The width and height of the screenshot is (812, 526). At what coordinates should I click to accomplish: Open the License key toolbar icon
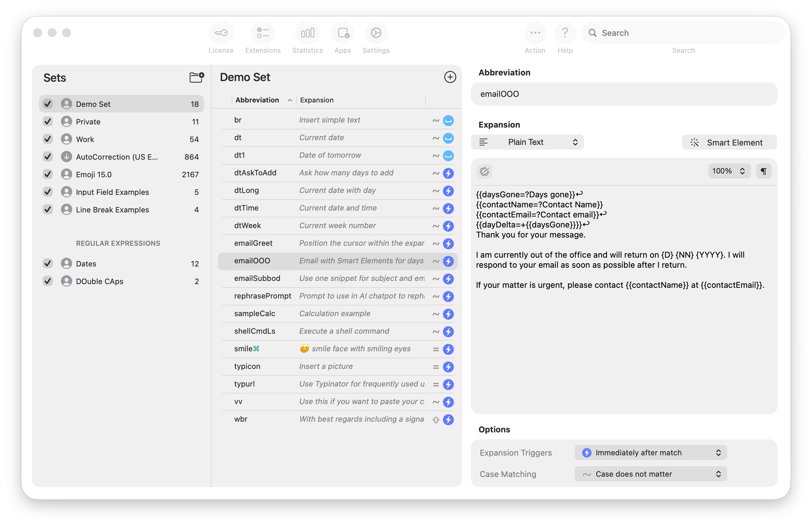coord(221,33)
